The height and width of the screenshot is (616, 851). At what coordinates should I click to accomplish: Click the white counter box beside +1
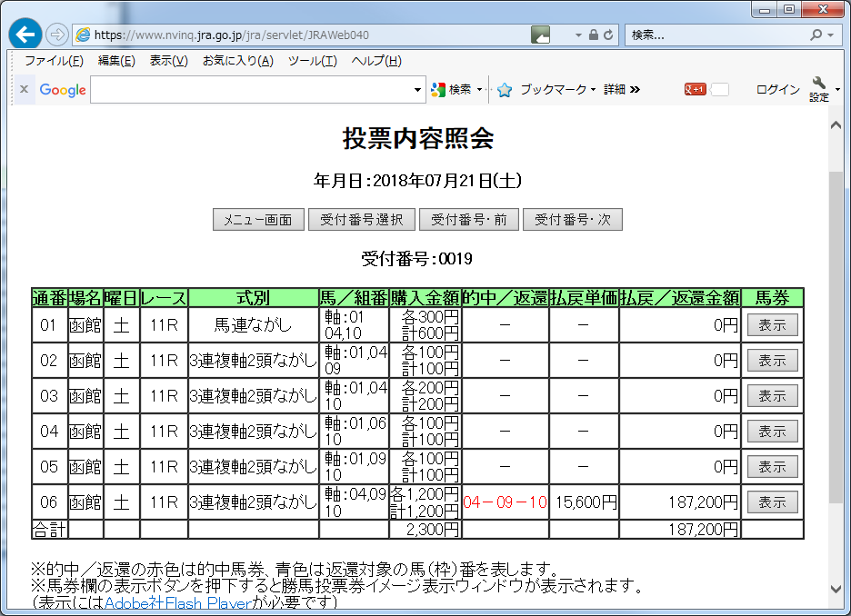(719, 89)
